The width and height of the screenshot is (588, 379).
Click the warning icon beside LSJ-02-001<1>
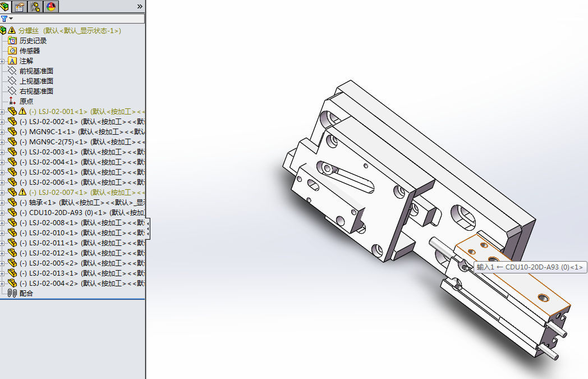(22, 111)
